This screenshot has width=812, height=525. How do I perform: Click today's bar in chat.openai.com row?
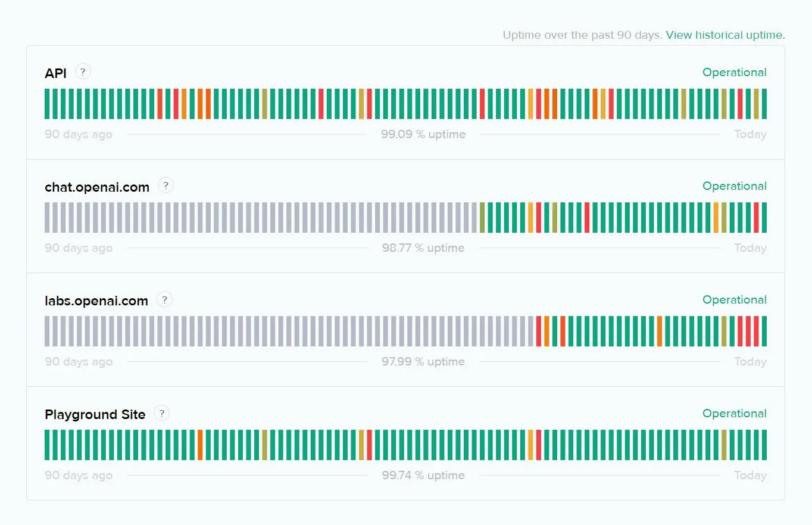tap(764, 218)
